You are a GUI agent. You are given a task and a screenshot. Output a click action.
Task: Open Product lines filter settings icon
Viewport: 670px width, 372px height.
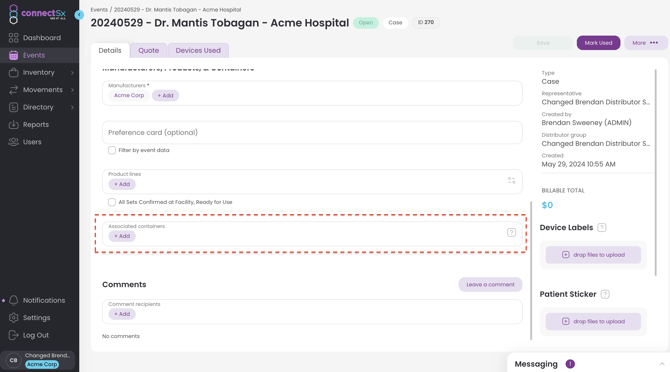click(511, 180)
